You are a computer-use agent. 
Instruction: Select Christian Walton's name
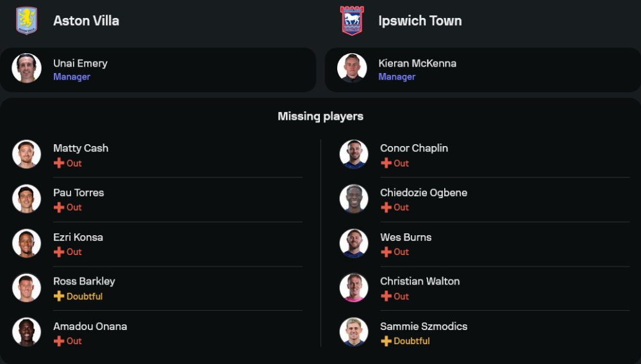click(420, 281)
